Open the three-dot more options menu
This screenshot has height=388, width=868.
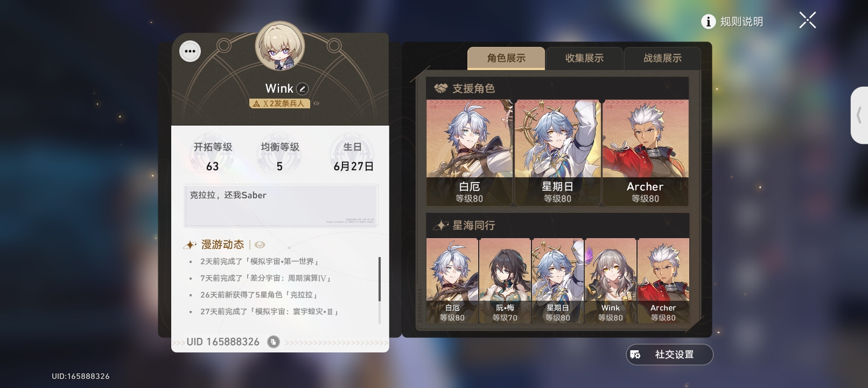[190, 52]
